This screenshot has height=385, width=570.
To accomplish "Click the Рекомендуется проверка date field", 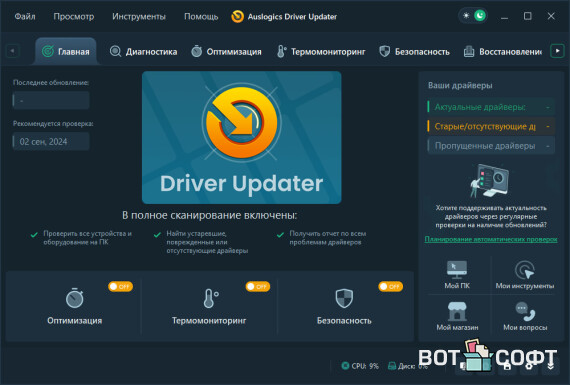I will pyautogui.click(x=51, y=141).
